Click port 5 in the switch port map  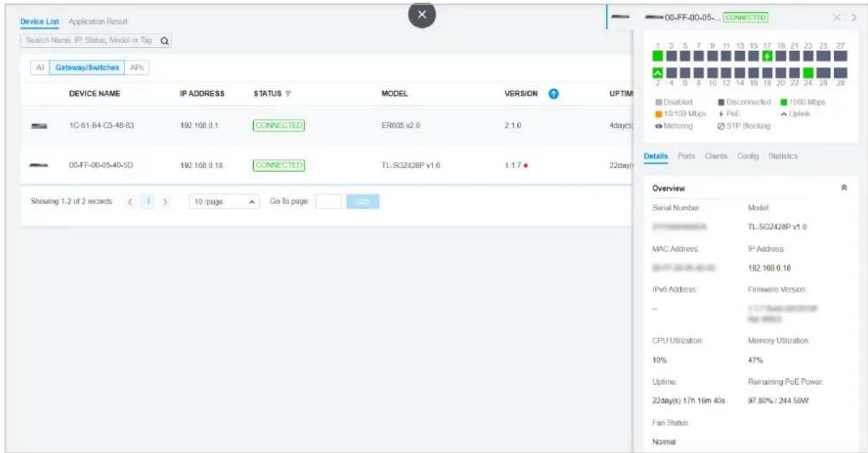685,56
